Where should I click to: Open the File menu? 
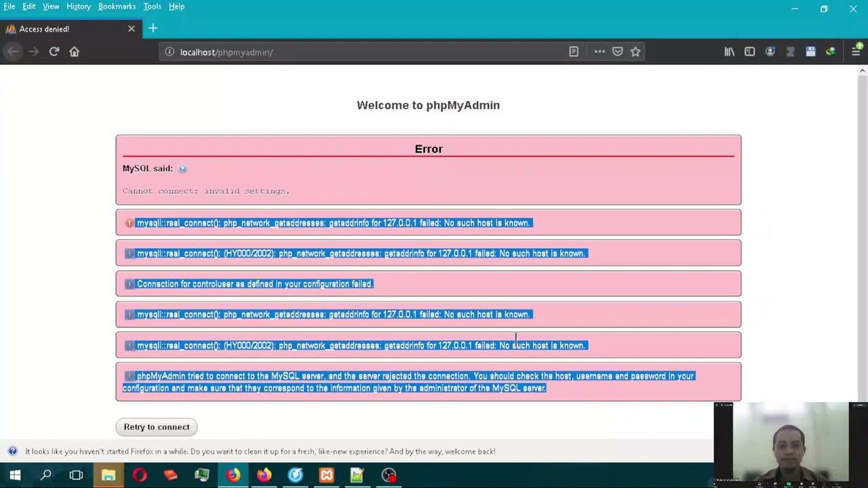[9, 6]
